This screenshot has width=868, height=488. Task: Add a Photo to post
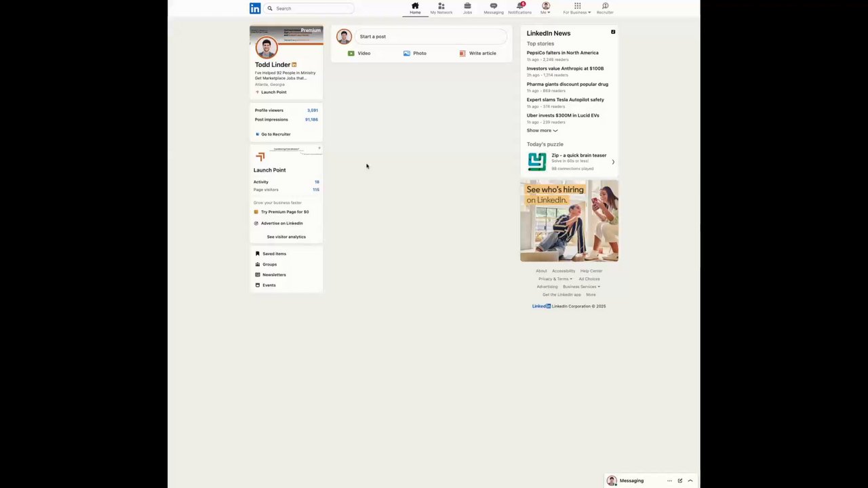tap(414, 53)
